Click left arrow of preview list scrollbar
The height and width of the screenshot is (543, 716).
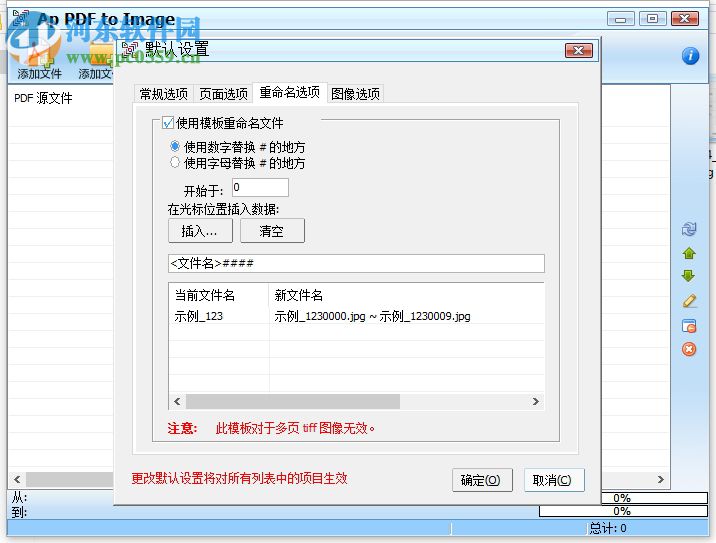177,401
